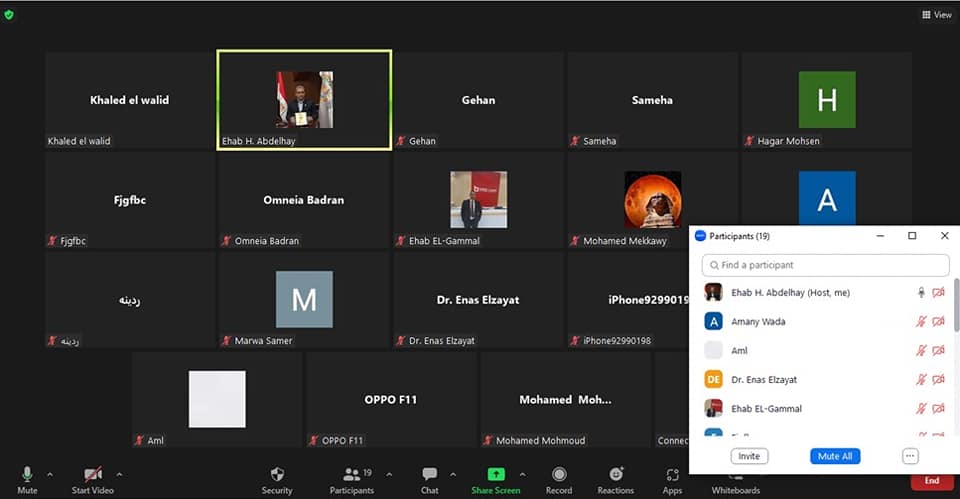Click Dr. Enas Elzayat video tile
960x499 pixels.
click(x=478, y=299)
